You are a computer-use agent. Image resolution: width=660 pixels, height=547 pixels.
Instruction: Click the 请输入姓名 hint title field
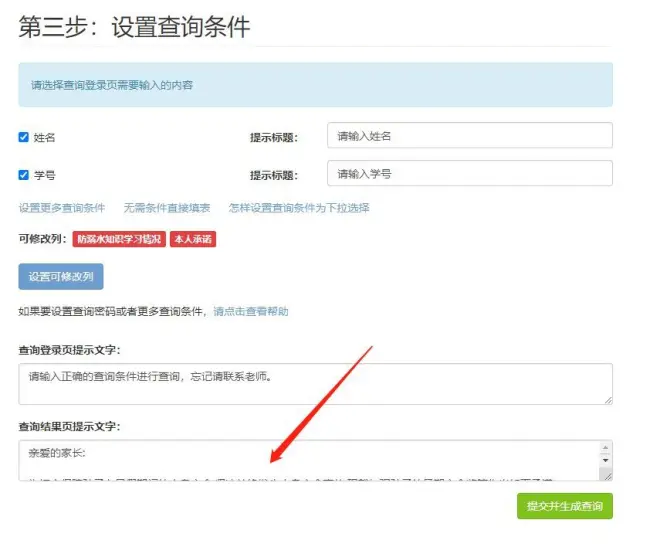(x=469, y=136)
